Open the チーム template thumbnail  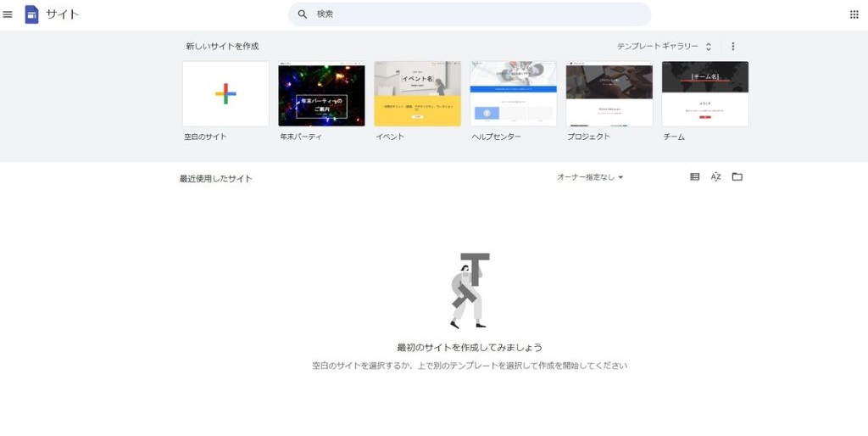tap(704, 94)
